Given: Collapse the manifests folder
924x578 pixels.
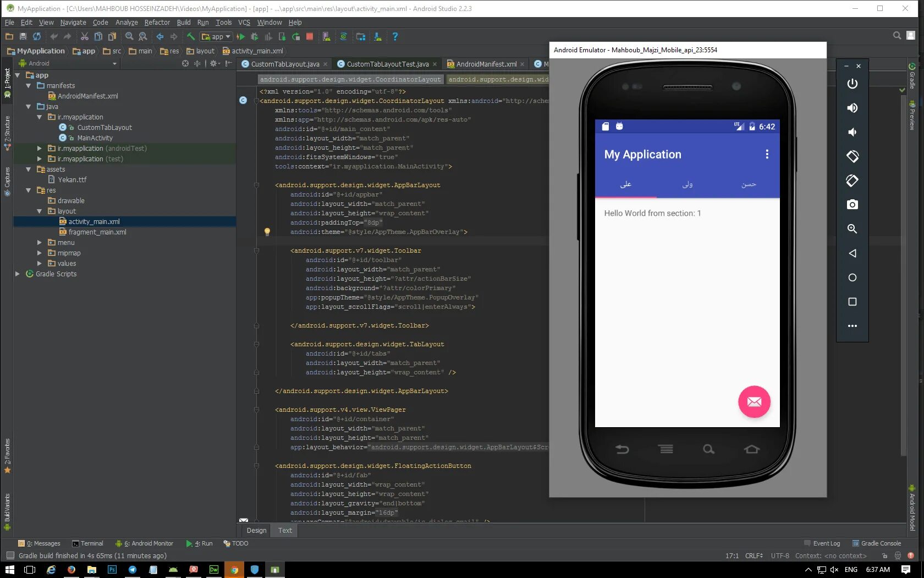Looking at the screenshot, I should 29,85.
